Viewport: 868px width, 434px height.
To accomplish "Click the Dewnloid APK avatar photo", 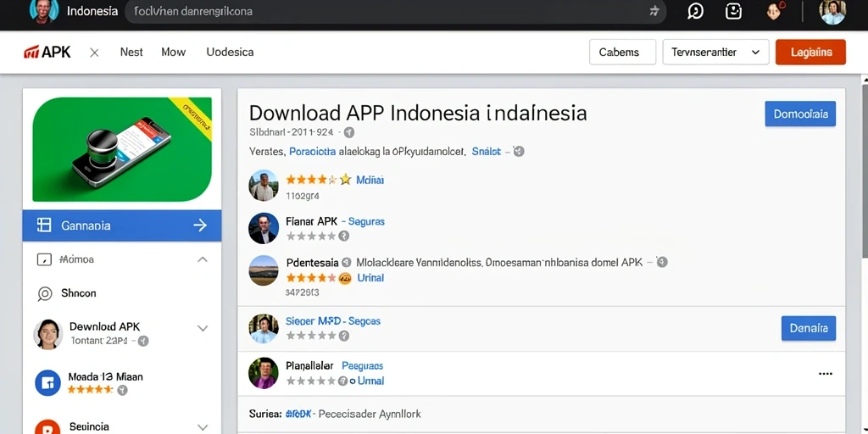I will click(x=47, y=334).
